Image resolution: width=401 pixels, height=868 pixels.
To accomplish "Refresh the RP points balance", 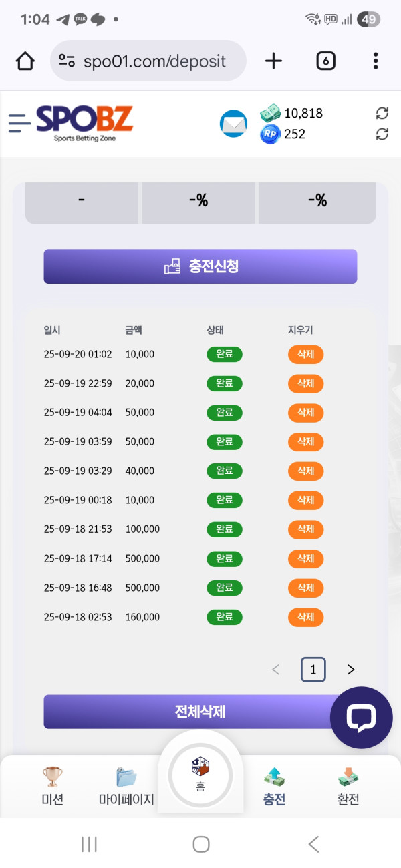I will [382, 134].
